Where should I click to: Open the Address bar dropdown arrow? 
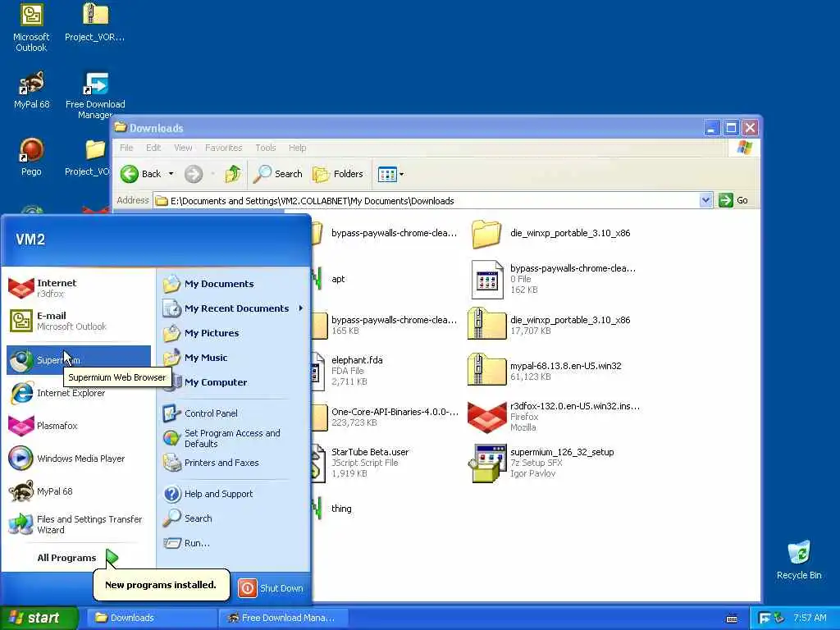coord(705,200)
